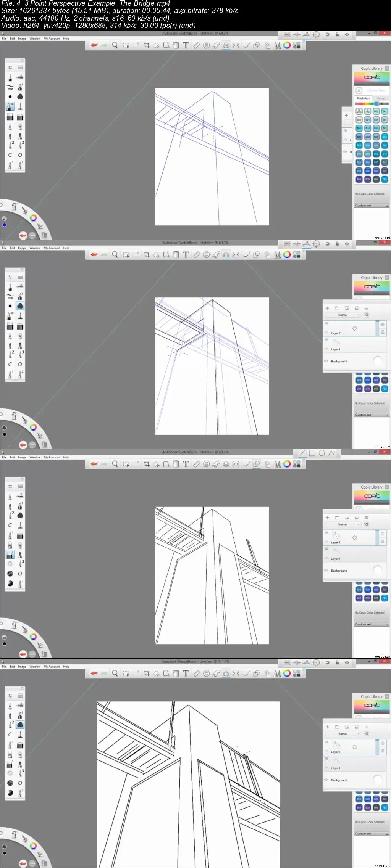The width and height of the screenshot is (391, 868).
Task: Choose the Crop tool in first frame toolbar
Action: click(x=147, y=45)
